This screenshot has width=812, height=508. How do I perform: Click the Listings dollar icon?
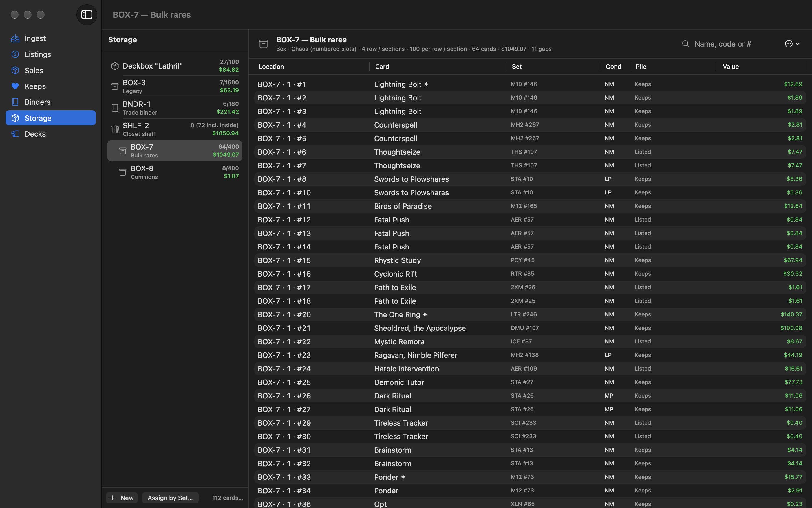tap(15, 54)
